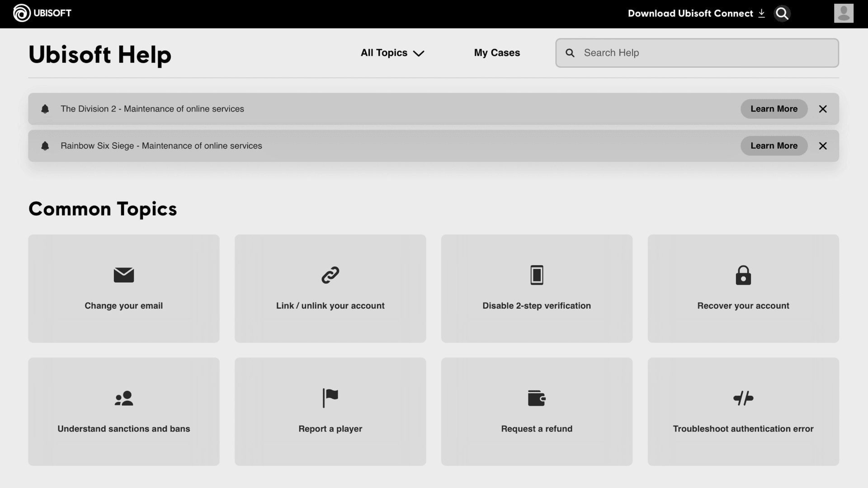
Task: Click the chain link icon for account linking
Action: [330, 275]
